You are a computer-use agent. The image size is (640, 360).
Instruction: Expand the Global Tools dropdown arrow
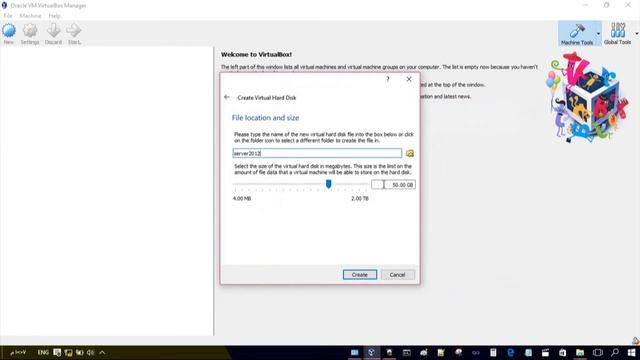(x=637, y=33)
